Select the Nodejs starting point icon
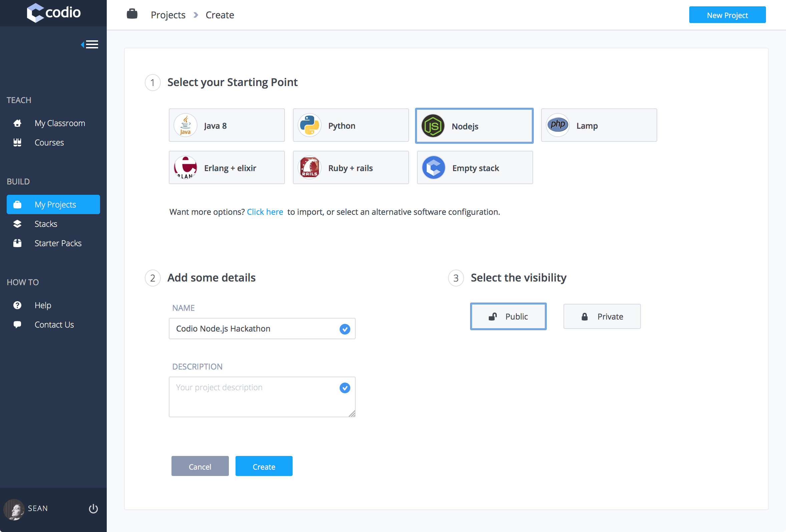This screenshot has height=532, width=786. coord(433,125)
